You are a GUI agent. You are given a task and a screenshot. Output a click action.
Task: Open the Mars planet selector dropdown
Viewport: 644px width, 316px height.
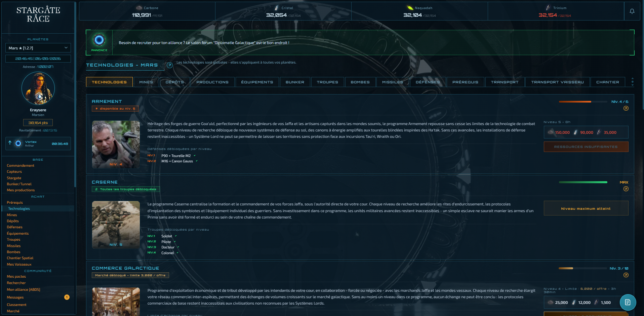38,48
